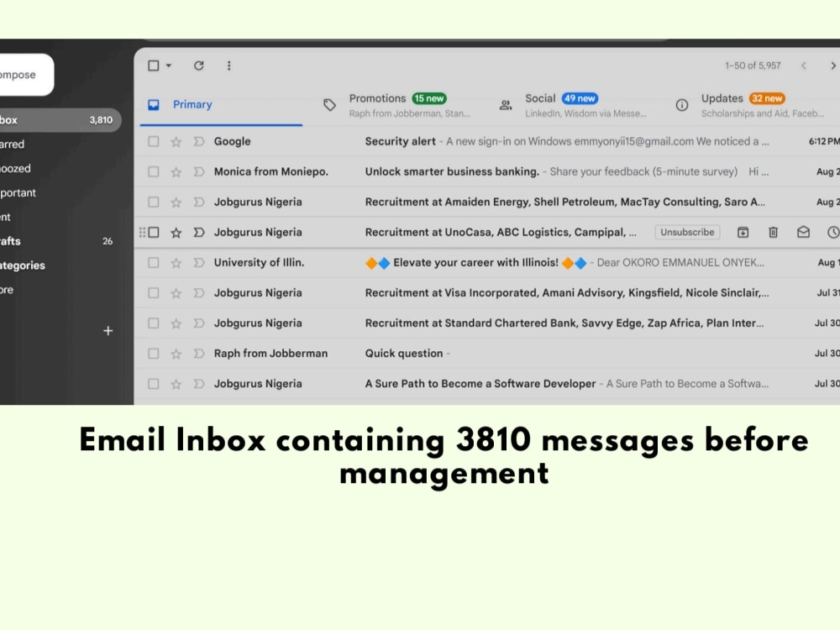Click the 1–50 of 5,957 count
Screen dimensions: 840x630
pyautogui.click(x=753, y=66)
